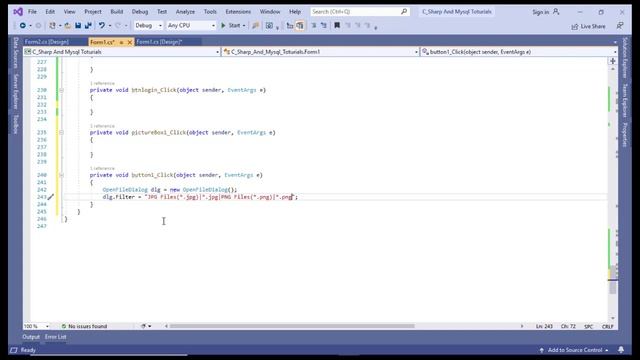This screenshot has height=360, width=640.
Task: Open the document tab list dropdown arrow
Action: [x=615, y=42]
